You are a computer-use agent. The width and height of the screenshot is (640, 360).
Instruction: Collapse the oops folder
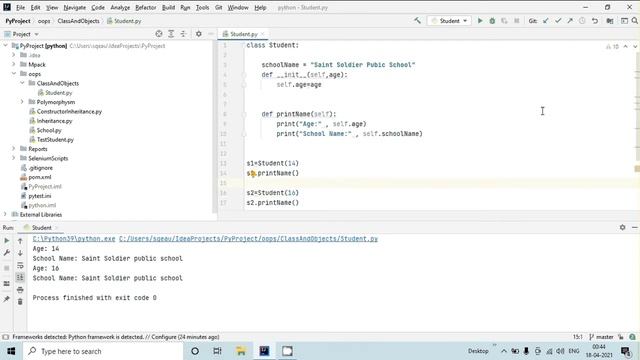pos(14,74)
